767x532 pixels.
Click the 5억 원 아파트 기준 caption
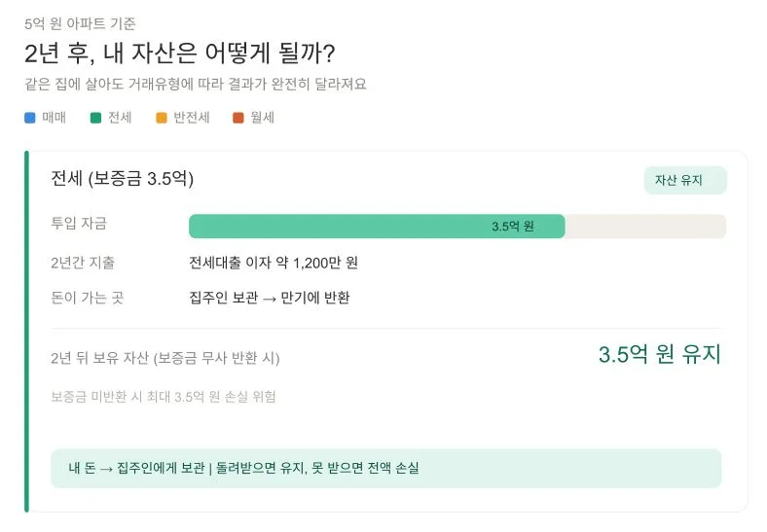80,22
